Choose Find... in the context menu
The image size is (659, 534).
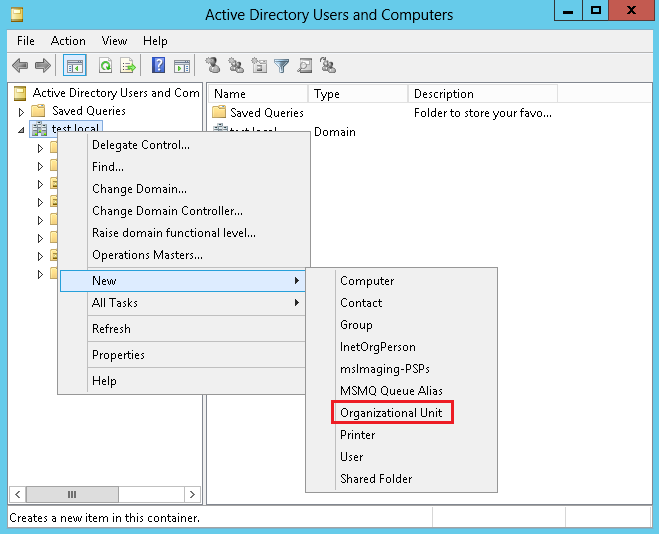pyautogui.click(x=182, y=167)
